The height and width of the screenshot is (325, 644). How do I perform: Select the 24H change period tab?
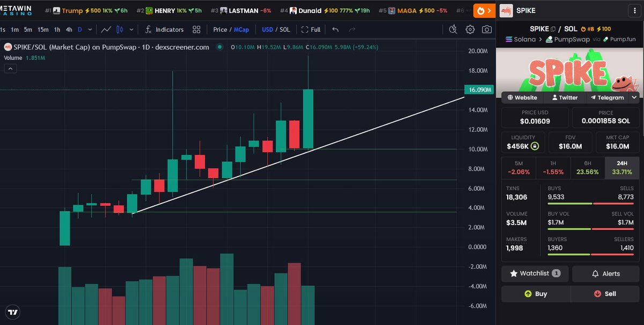[x=621, y=168]
